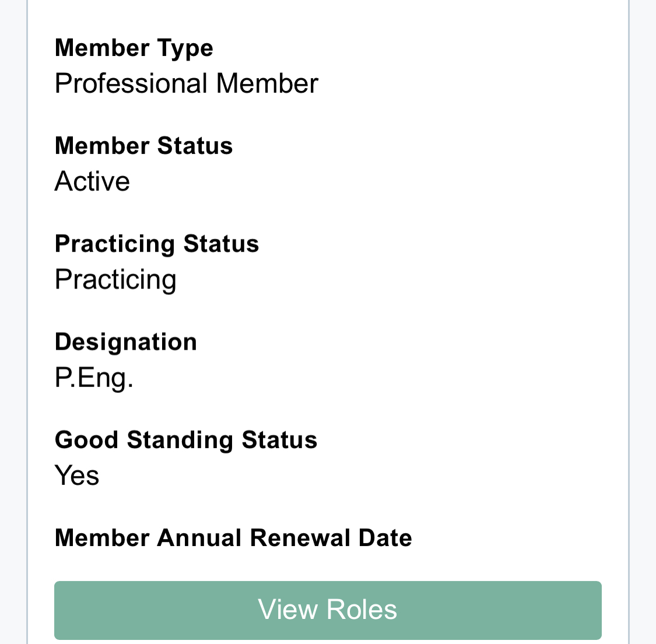The width and height of the screenshot is (656, 644).
Task: Click the P.Eng. designation value
Action: tap(94, 378)
